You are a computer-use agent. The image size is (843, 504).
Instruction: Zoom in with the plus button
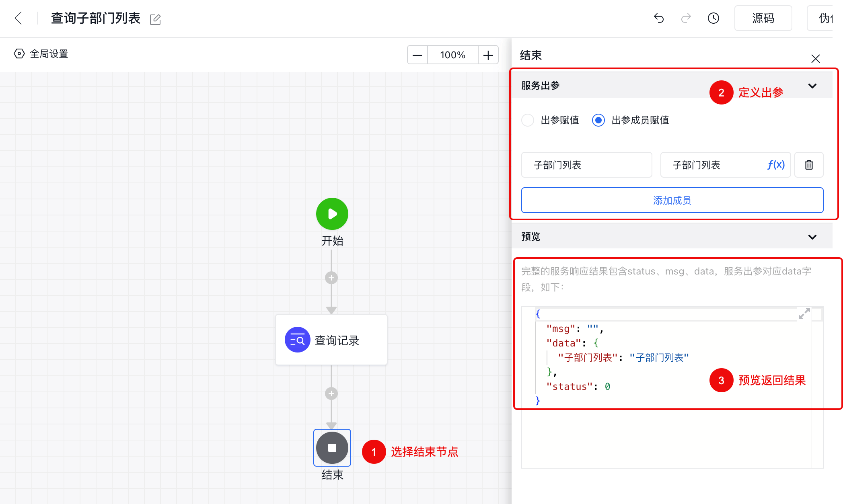(488, 55)
